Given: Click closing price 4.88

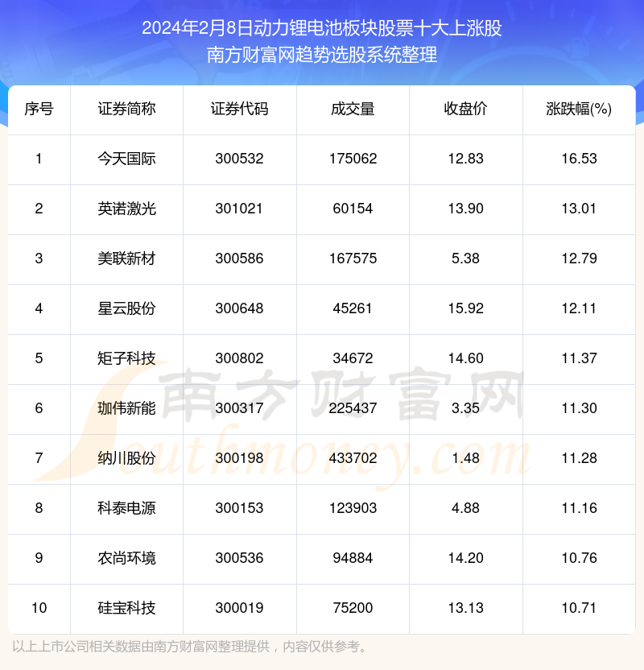Looking at the screenshot, I should (x=465, y=508).
